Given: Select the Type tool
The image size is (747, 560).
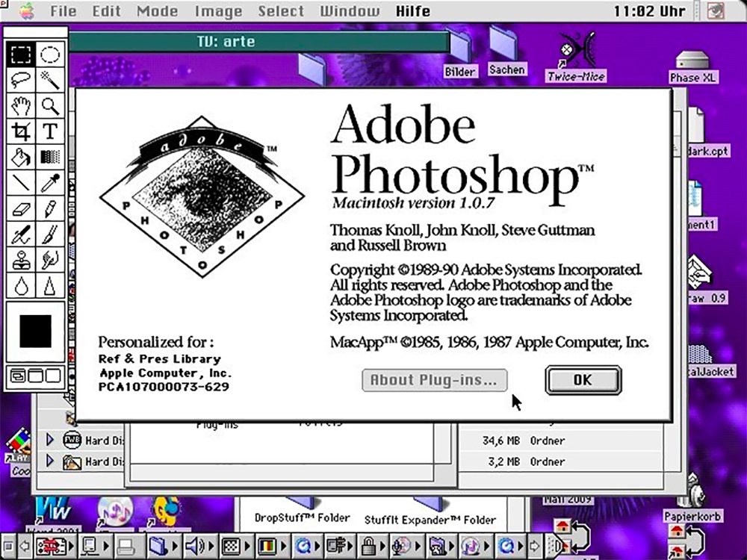Looking at the screenshot, I should coord(50,131).
